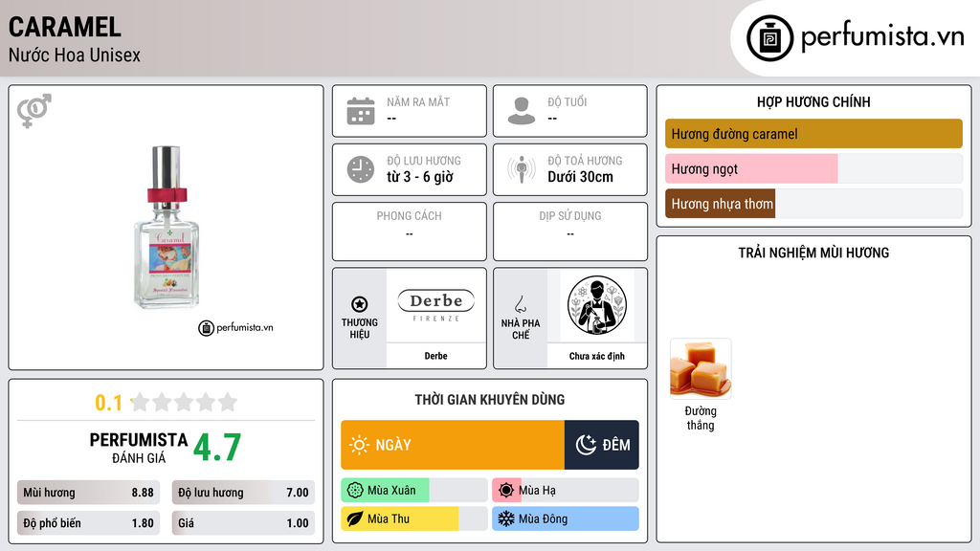Click the nose icon above Nhà pha chế
Screen dimensions: 980x551
point(520,304)
